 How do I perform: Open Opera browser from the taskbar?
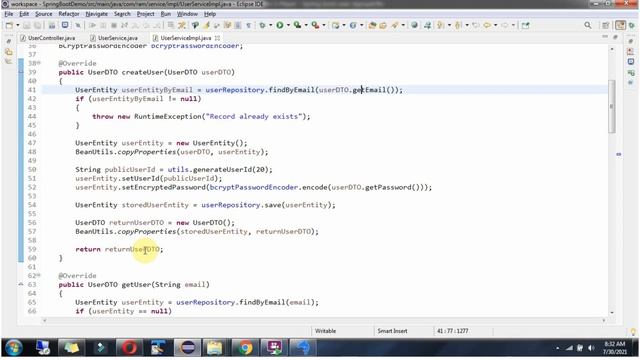coord(129,348)
